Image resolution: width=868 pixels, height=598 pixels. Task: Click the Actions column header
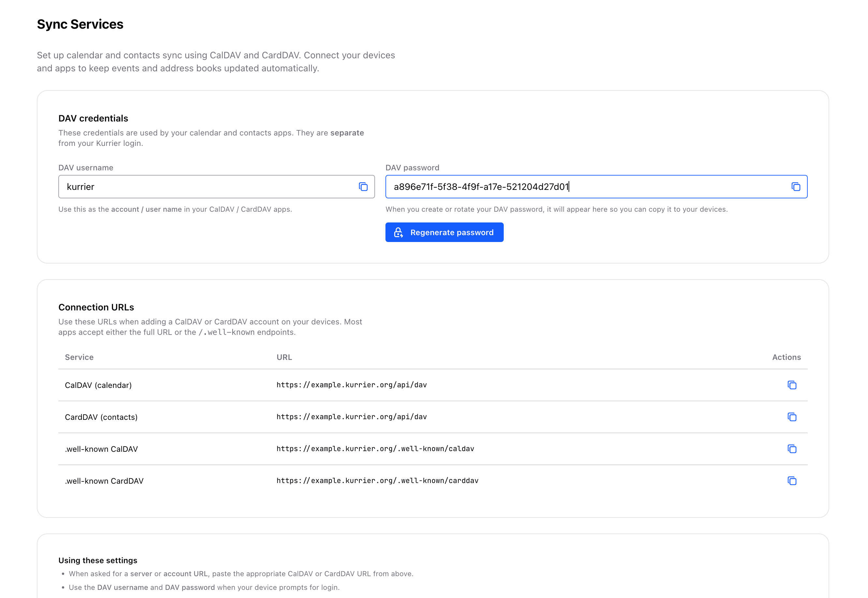pos(786,357)
